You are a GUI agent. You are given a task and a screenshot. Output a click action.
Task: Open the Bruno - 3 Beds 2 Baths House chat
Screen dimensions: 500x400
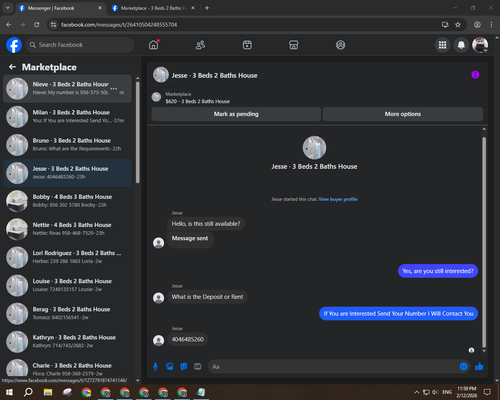pos(67,145)
